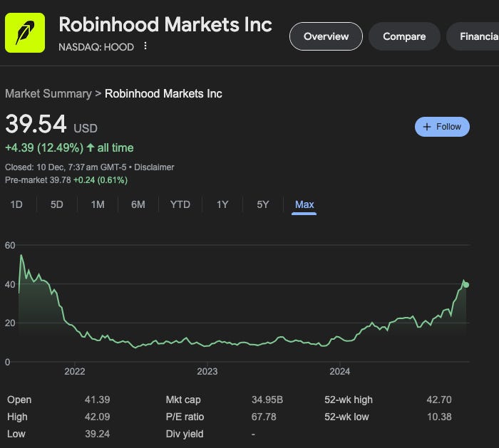Select the 5D chart range

pos(56,204)
